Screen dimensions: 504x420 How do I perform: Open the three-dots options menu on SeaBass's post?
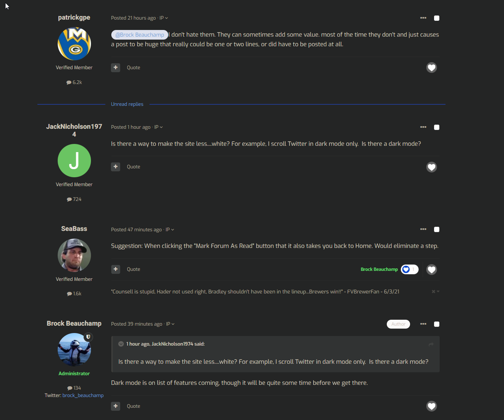[423, 229]
